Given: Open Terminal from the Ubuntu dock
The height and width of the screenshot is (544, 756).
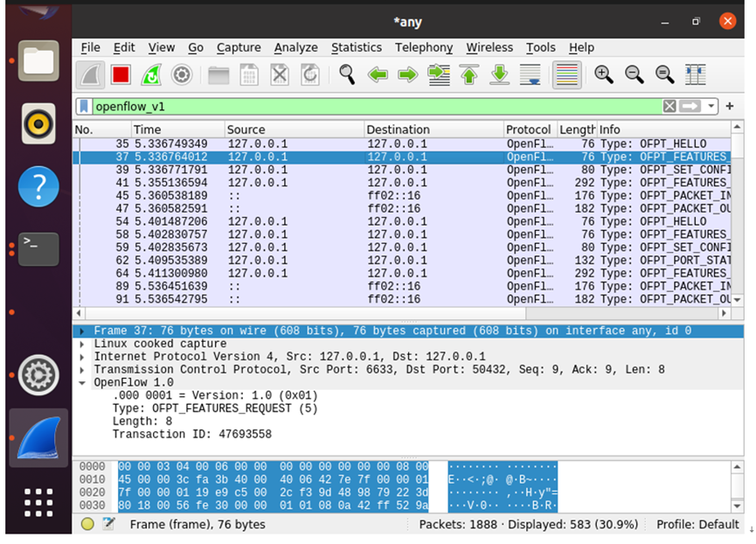Looking at the screenshot, I should point(38,249).
